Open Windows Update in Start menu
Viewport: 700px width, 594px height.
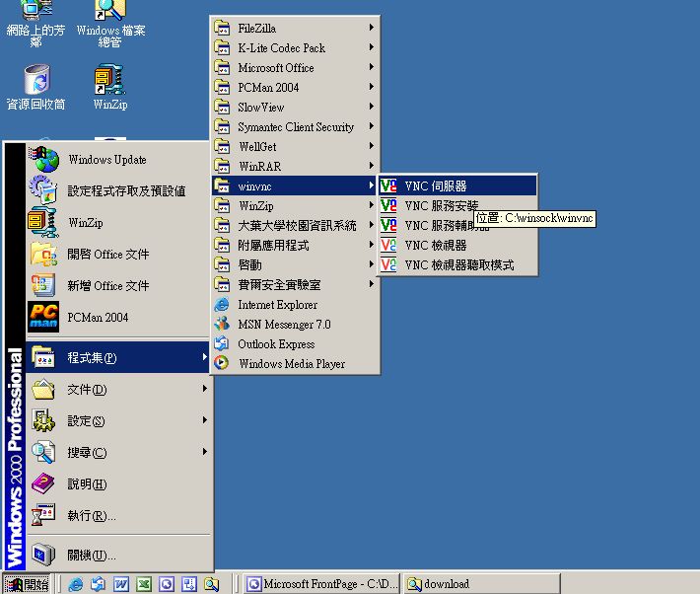(x=118, y=160)
